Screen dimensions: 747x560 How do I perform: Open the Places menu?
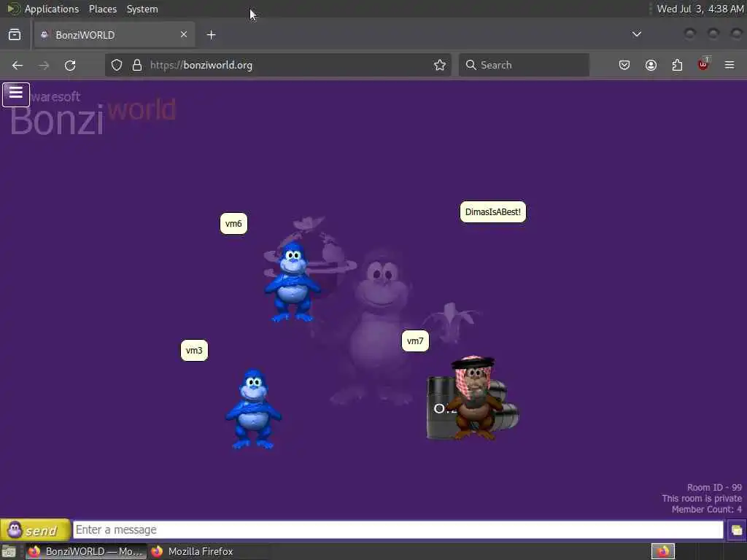103,9
